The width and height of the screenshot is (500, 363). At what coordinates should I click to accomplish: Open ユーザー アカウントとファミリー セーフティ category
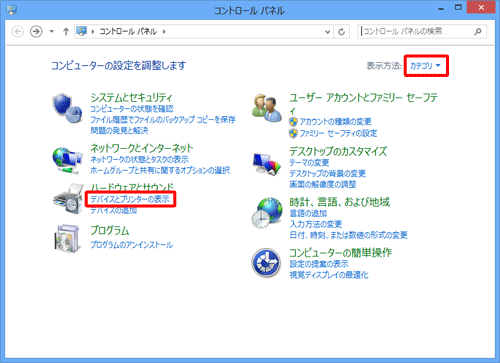coord(363,104)
